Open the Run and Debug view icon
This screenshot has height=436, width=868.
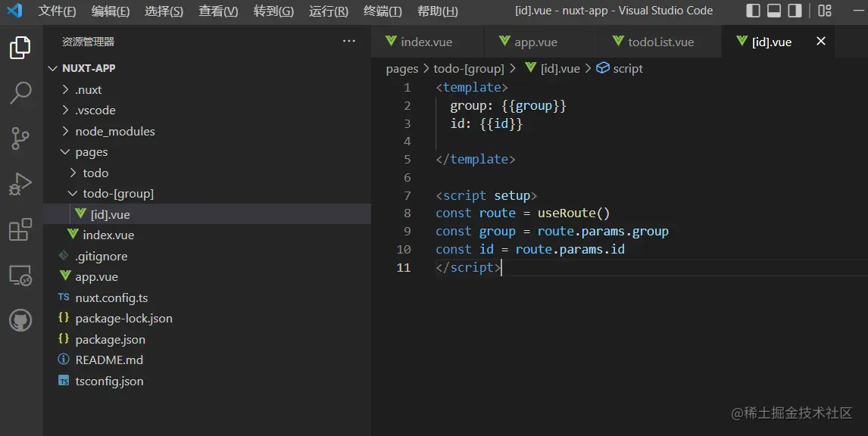pyautogui.click(x=20, y=184)
